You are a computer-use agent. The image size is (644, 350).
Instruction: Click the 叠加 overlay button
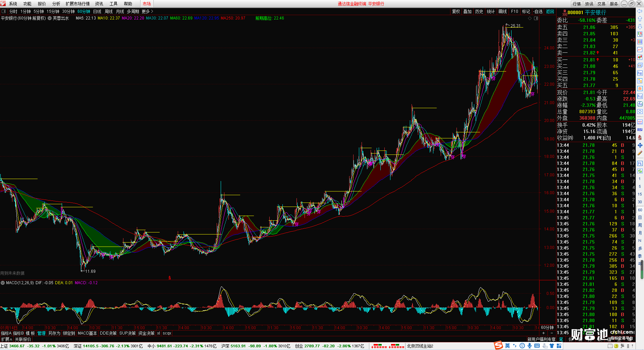click(468, 11)
